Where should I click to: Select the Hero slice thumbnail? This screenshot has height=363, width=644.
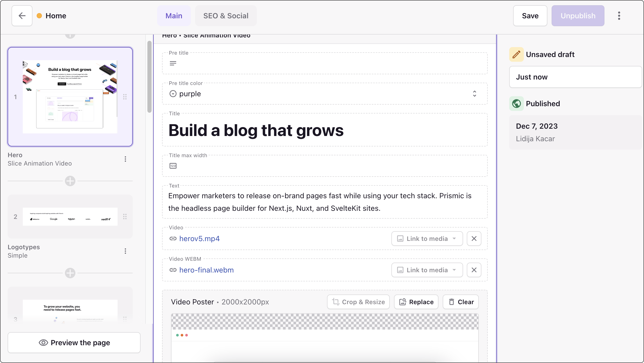click(70, 97)
